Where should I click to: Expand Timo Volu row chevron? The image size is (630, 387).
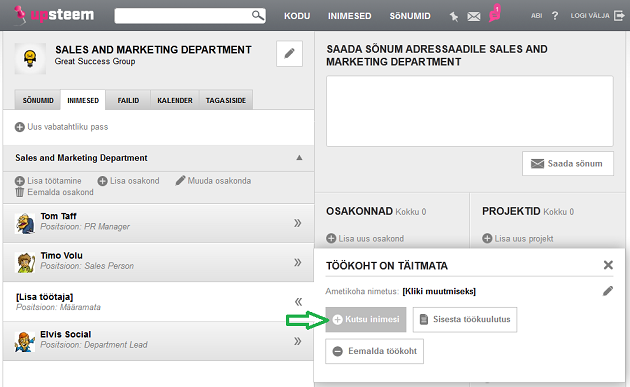coord(297,262)
